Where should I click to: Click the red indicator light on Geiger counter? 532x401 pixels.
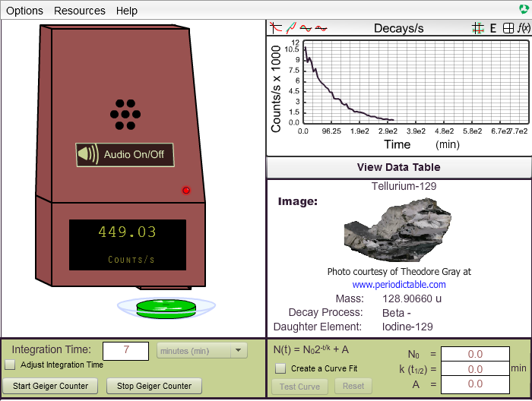pos(186,190)
